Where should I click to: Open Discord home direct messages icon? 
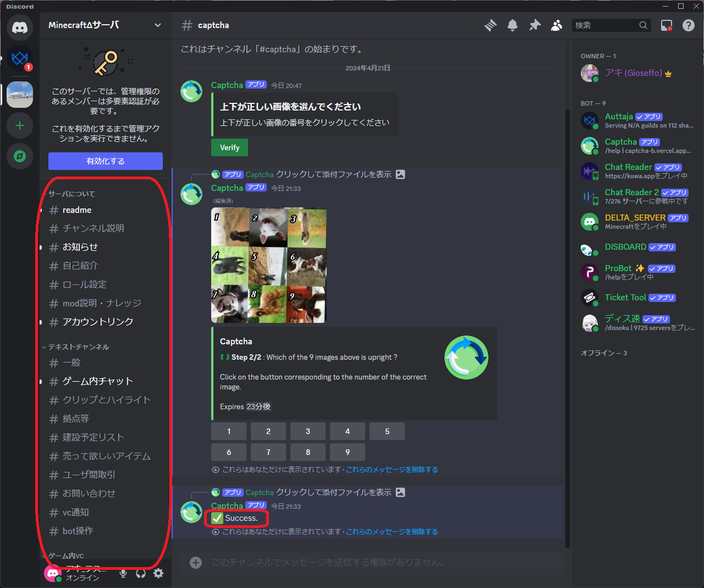pyautogui.click(x=20, y=27)
